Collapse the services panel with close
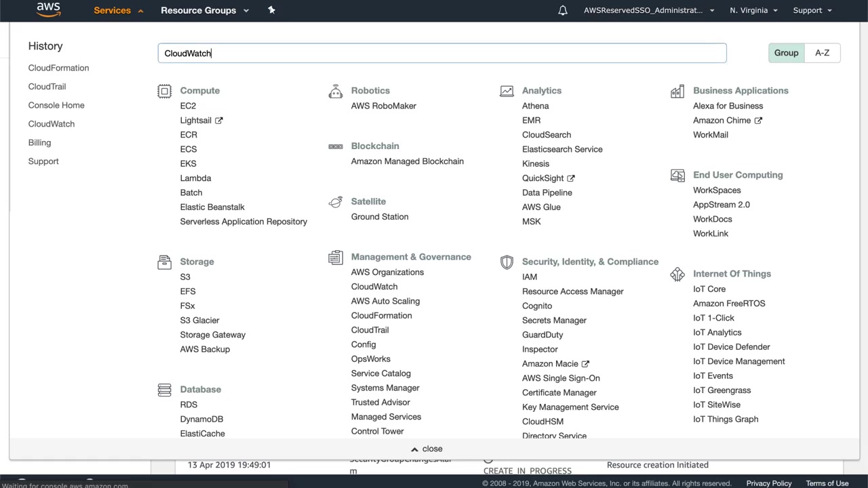The width and height of the screenshot is (868, 488). (427, 449)
